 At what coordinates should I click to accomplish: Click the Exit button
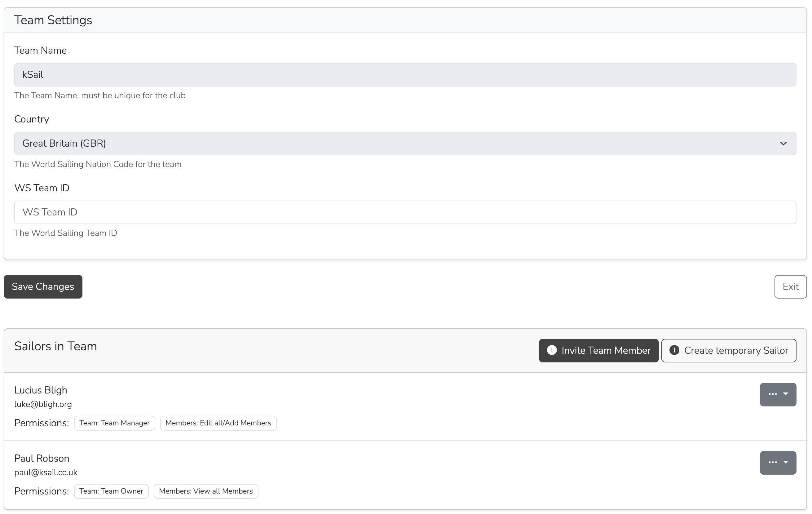790,287
